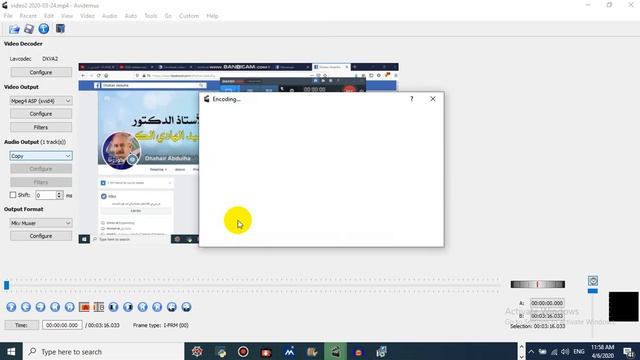Jump to the next keyframe
Viewport: 640px width, 360px height.
[x=70, y=307]
